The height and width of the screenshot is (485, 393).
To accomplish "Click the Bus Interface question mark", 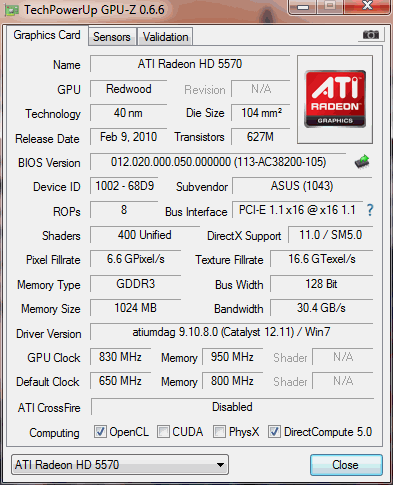I will (x=370, y=210).
